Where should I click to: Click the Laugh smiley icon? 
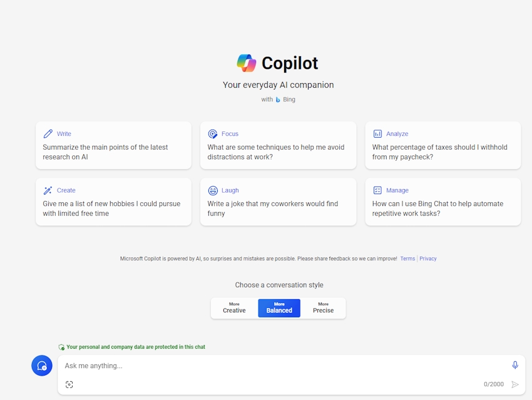pyautogui.click(x=213, y=190)
